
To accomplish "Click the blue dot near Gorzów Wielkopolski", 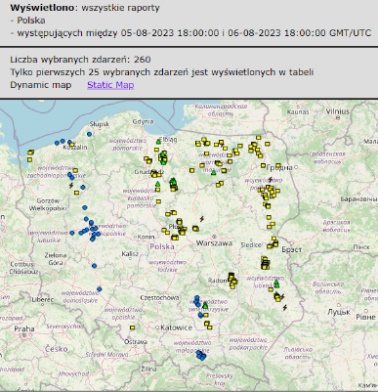I will (85, 208).
